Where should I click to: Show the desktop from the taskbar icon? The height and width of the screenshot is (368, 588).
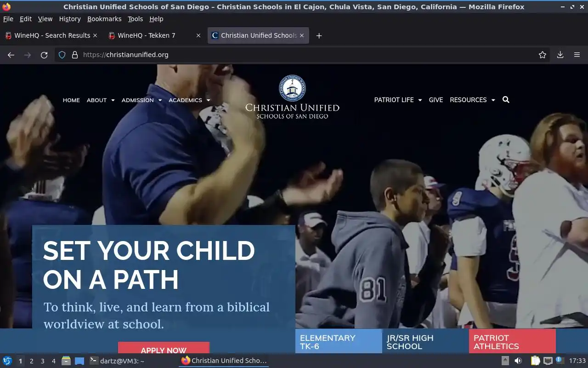79,361
